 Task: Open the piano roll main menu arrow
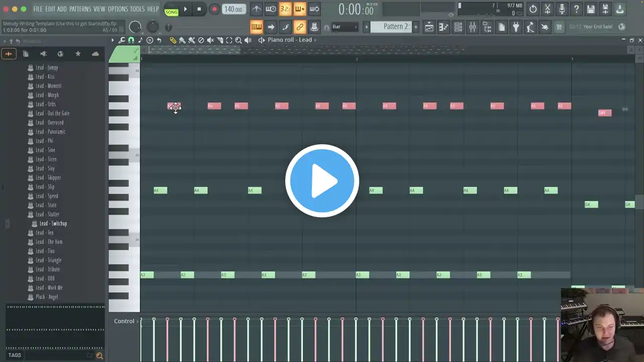pyautogui.click(x=113, y=40)
